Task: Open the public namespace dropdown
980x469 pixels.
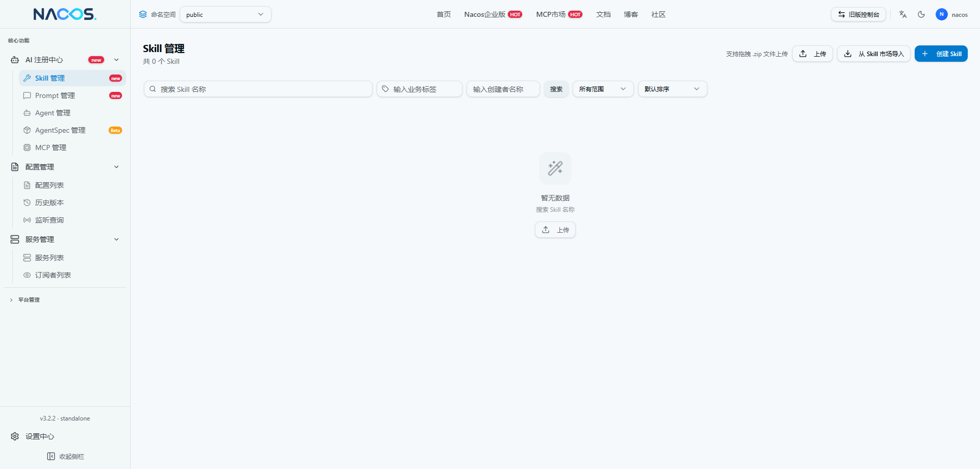Action: click(225, 14)
